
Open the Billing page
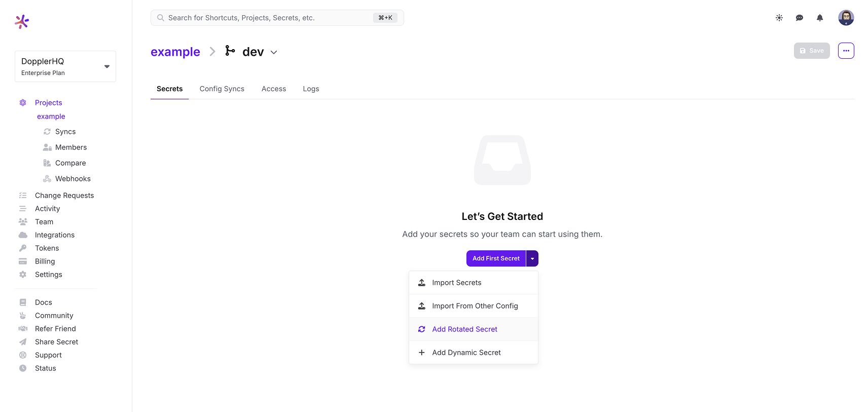pos(45,261)
